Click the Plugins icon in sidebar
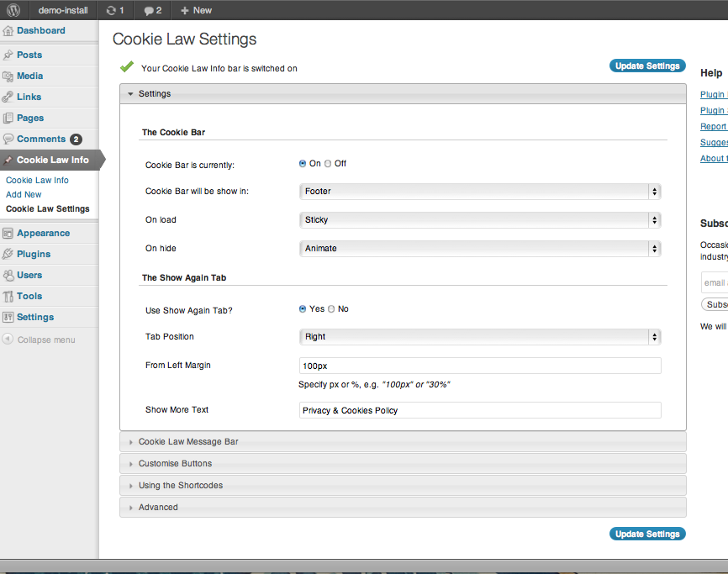This screenshot has height=574, width=728. tap(8, 255)
